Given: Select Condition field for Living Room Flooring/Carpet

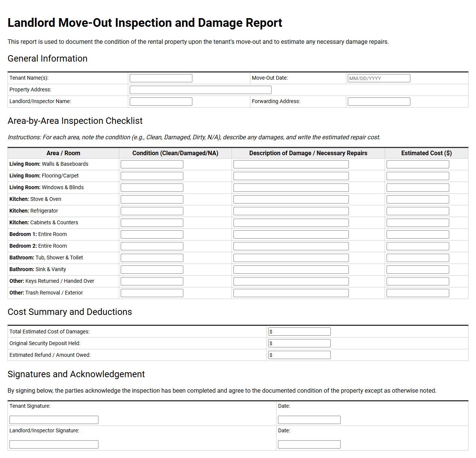Looking at the screenshot, I should pos(152,176).
